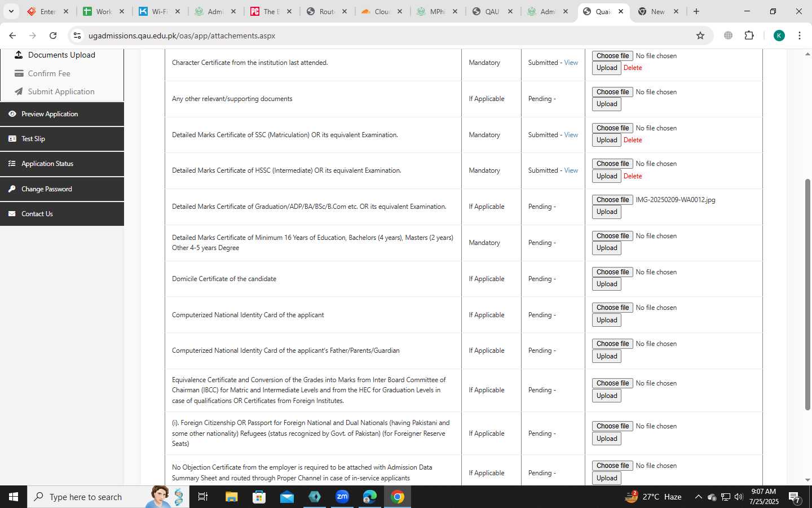Delete the Character Certificate upload
Image resolution: width=812 pixels, height=508 pixels.
point(633,68)
